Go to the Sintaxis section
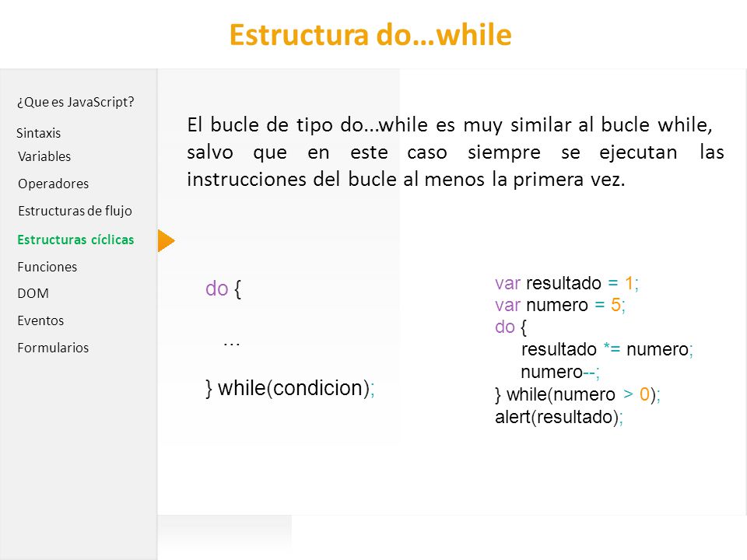 coord(39,133)
